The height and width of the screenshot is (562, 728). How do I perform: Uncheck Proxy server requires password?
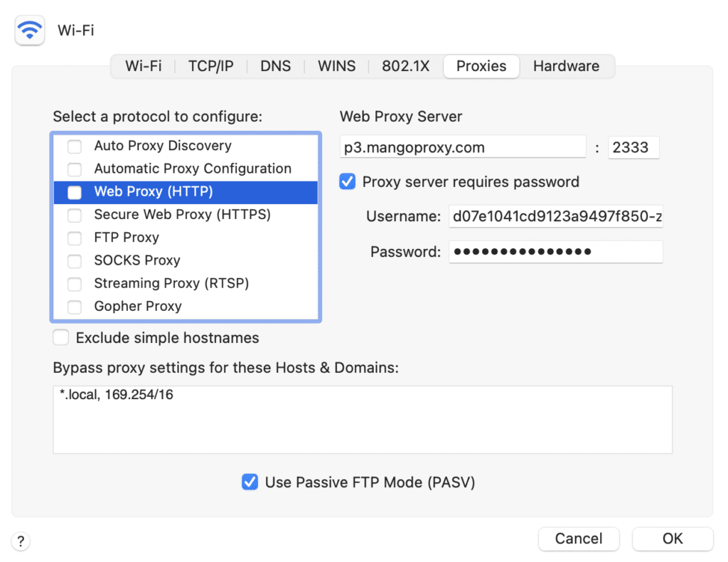coord(347,181)
